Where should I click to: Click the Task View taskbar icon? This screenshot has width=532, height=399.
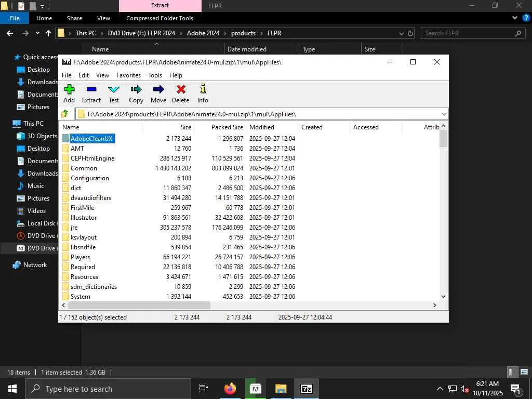point(203,389)
